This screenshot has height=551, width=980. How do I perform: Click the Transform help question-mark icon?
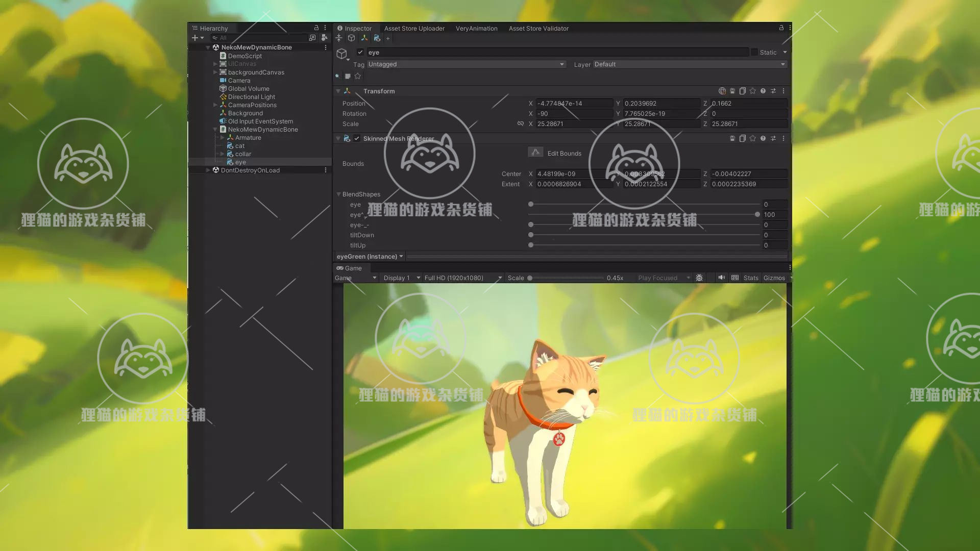pos(763,91)
